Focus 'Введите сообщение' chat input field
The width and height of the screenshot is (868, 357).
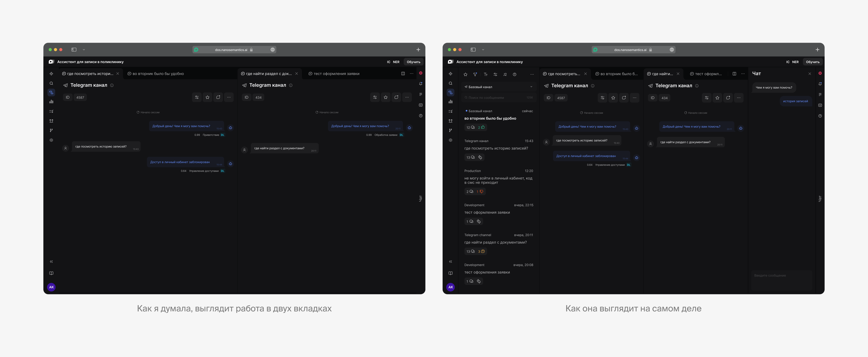click(x=782, y=280)
